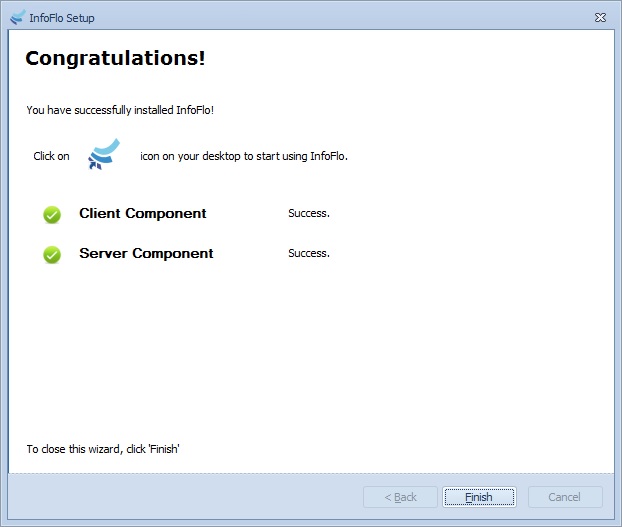
Task: Click the grayed-out Cancel button
Action: pyautogui.click(x=564, y=497)
